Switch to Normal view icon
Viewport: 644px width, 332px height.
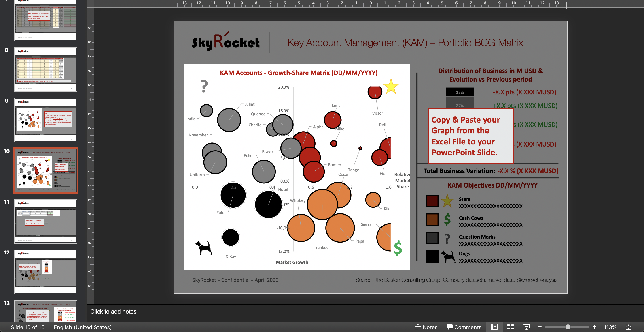[x=494, y=327]
